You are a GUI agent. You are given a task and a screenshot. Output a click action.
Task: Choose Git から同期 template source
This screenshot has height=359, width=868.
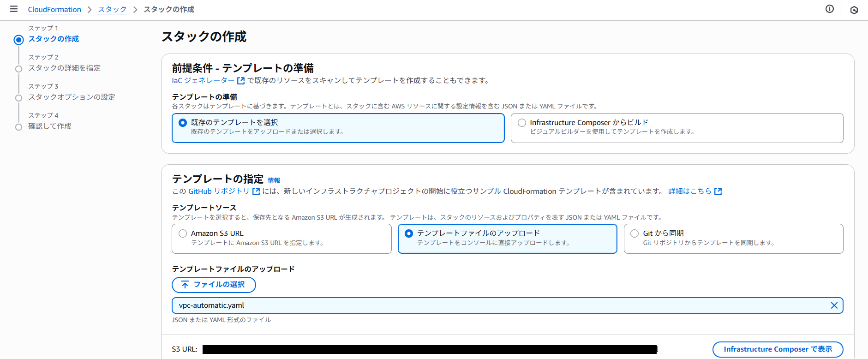[635, 233]
